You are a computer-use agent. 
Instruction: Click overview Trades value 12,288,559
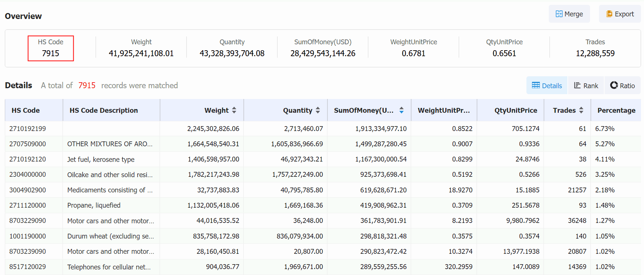[595, 53]
